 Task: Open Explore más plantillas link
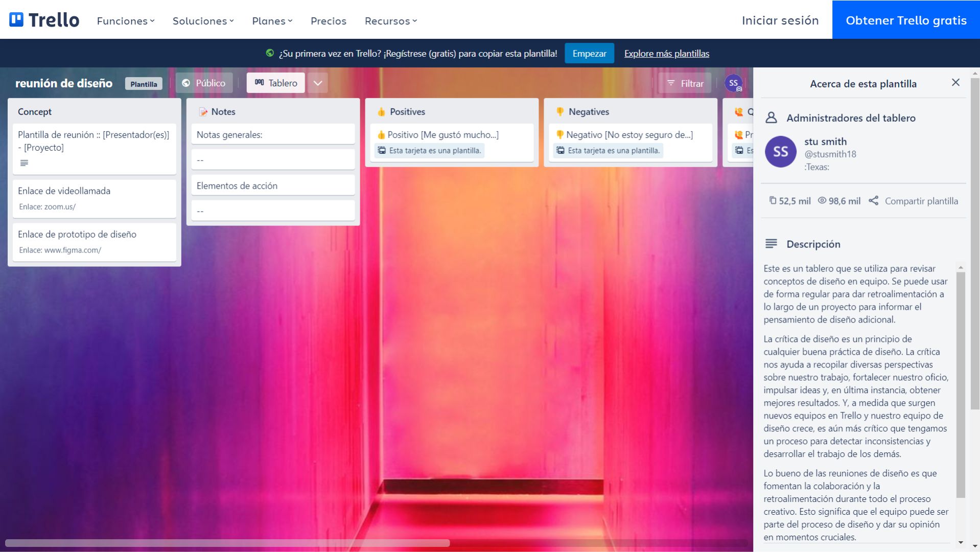tap(666, 54)
